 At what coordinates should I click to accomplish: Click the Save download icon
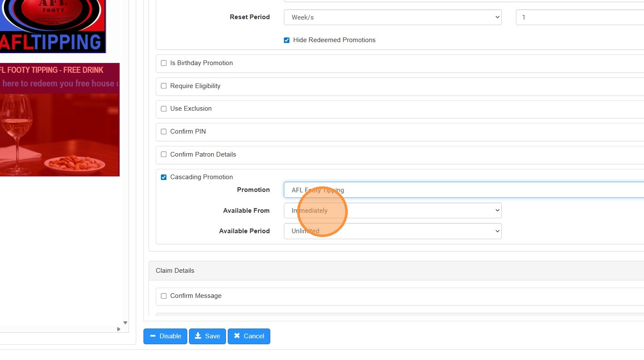(x=198, y=336)
